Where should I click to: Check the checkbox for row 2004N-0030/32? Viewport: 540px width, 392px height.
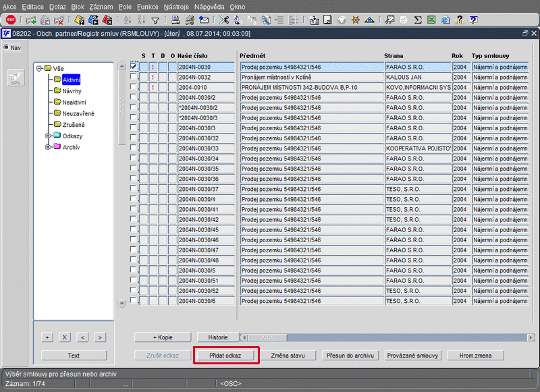tap(133, 138)
